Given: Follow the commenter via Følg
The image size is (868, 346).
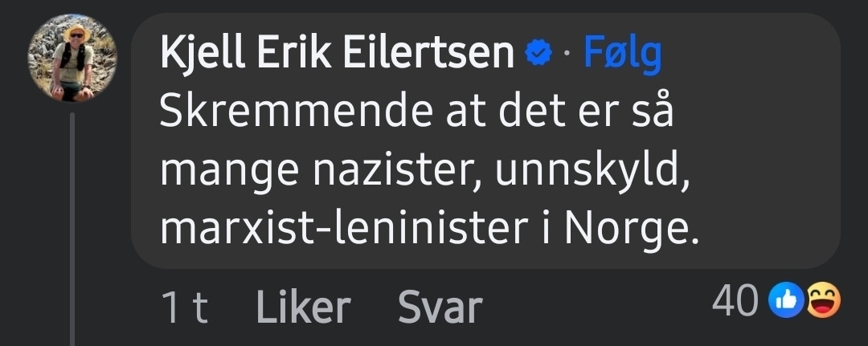Looking at the screenshot, I should point(622,55).
